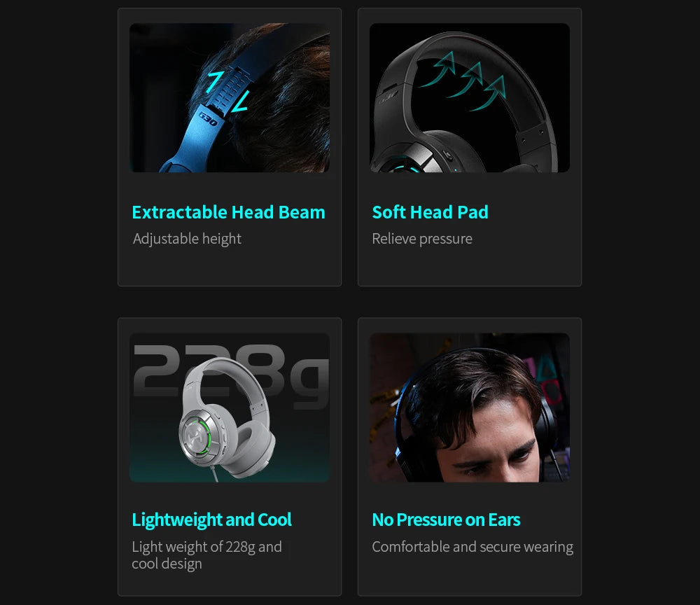Screen dimensions: 700x605
Task: Click the Soft Head Pad headphone image
Action: (470, 98)
